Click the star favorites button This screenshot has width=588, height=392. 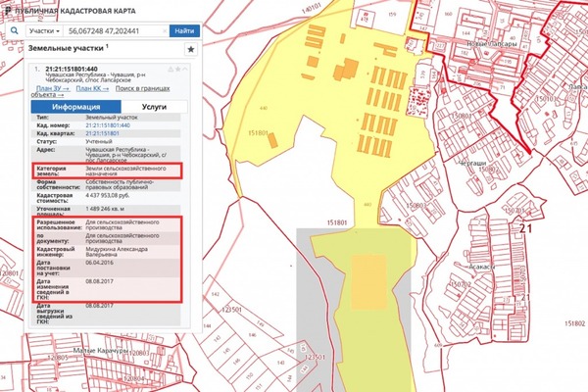[190, 49]
